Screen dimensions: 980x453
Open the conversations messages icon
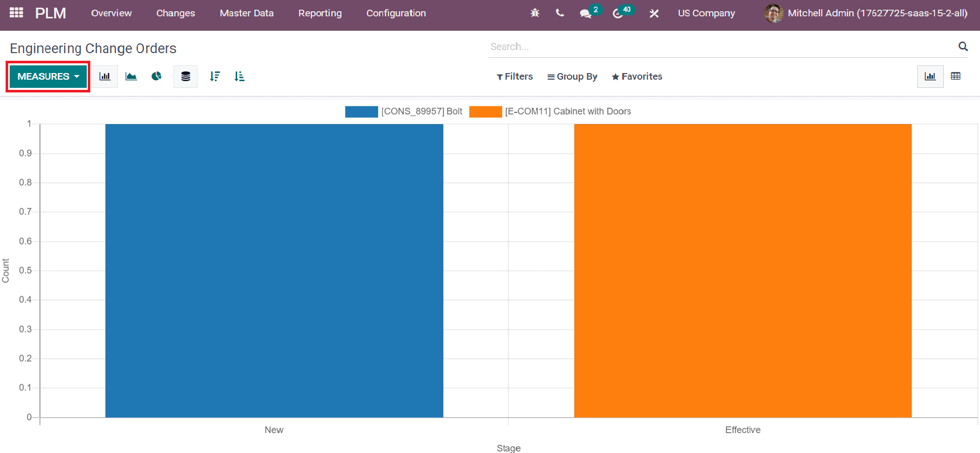click(x=585, y=13)
